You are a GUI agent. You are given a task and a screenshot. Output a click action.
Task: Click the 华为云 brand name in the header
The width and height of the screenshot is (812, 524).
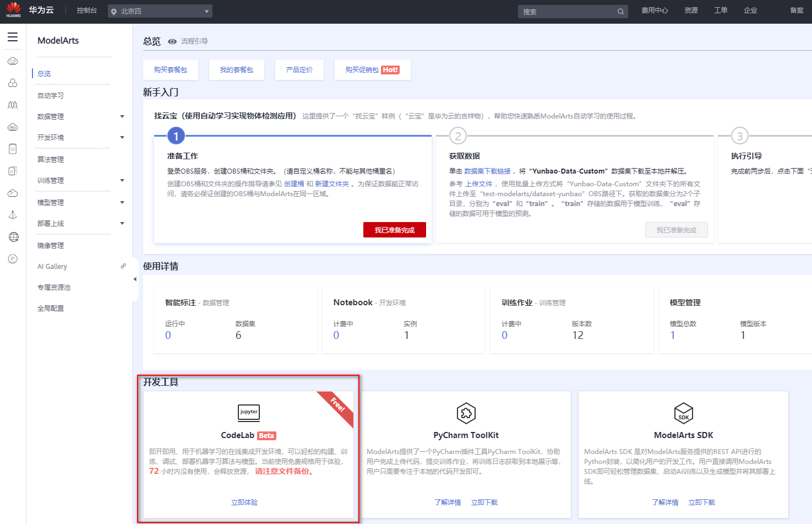click(x=41, y=10)
